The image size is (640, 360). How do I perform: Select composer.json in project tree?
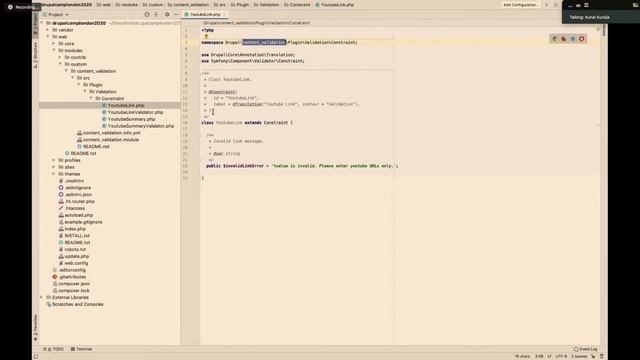(x=74, y=284)
